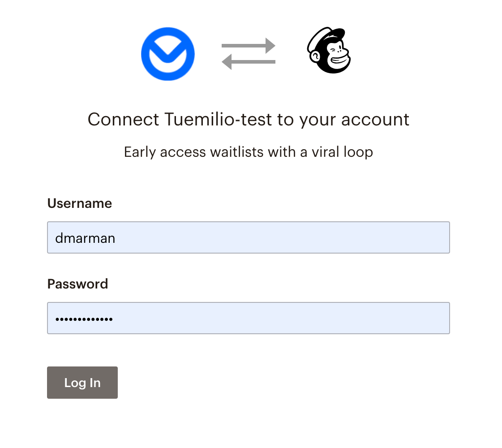Click Freddie's ear on the Mailchimp logo
The image size is (502, 448).
pos(315,57)
